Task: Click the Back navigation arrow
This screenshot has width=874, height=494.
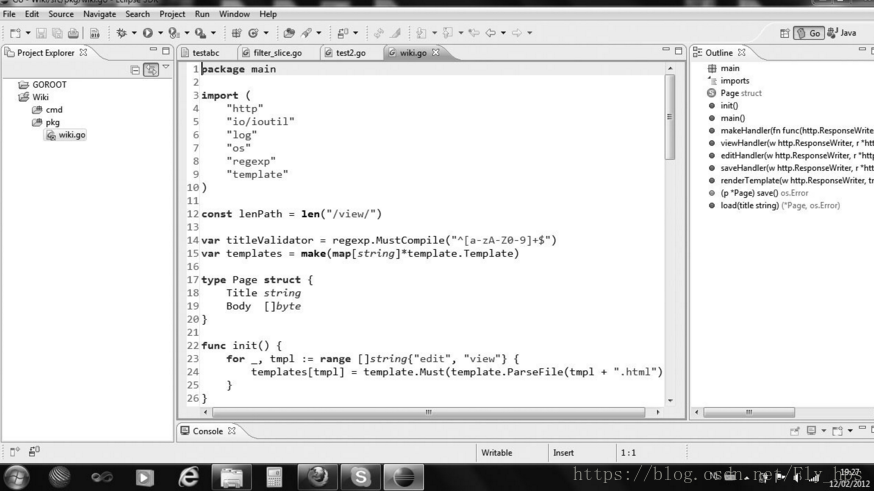Action: pos(491,33)
